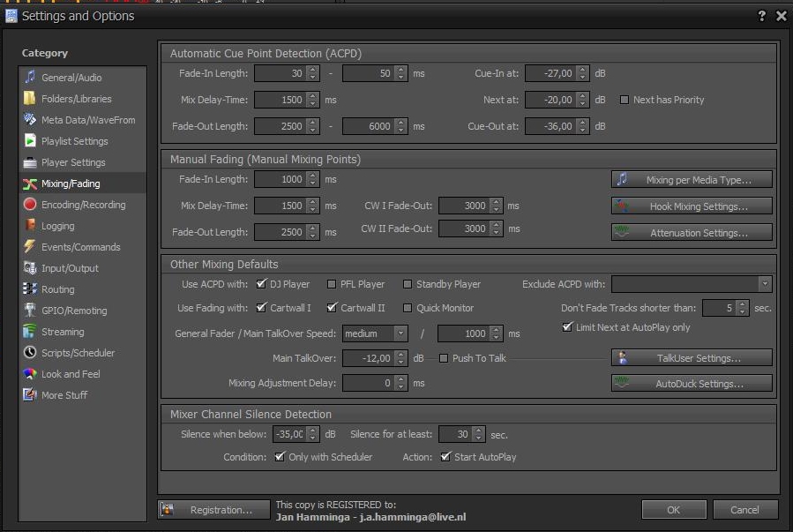Toggle Limit Next at AutoPlay only
This screenshot has width=793, height=532.
pyautogui.click(x=567, y=327)
